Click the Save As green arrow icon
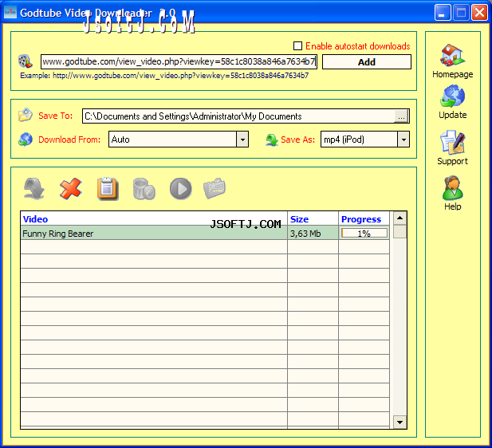492x448 pixels. pyautogui.click(x=272, y=140)
